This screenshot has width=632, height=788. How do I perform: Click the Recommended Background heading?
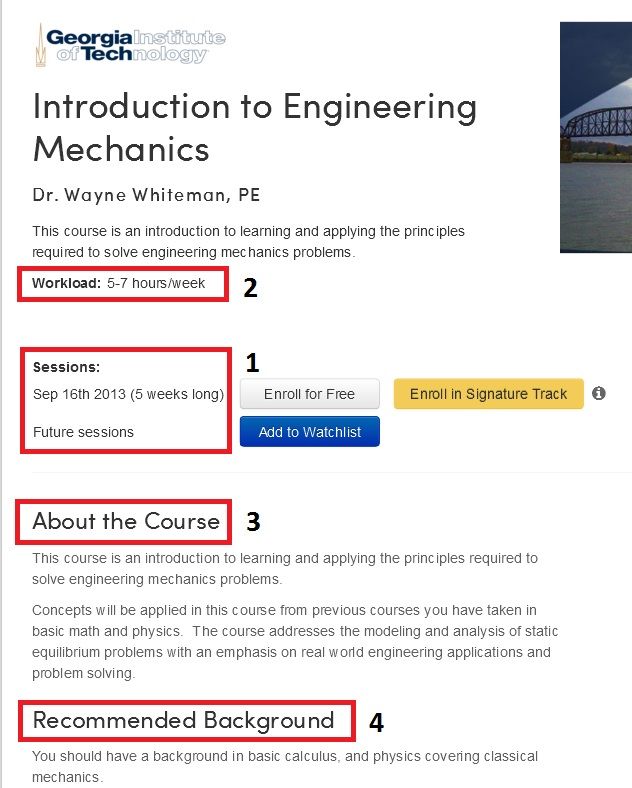(x=183, y=721)
